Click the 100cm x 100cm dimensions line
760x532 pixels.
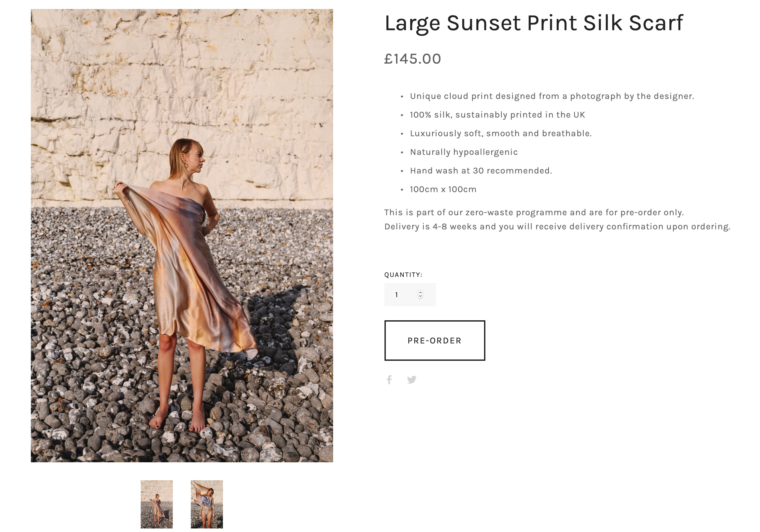coord(443,189)
